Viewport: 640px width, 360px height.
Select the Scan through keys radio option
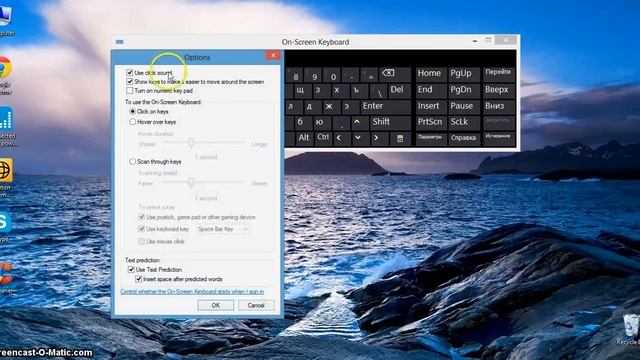point(132,162)
